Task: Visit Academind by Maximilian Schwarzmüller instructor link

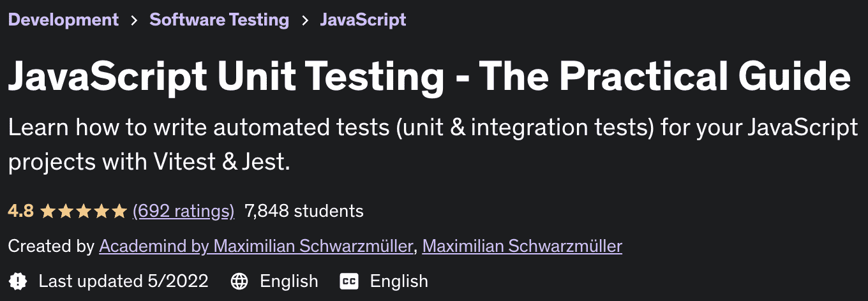Action: point(256,246)
